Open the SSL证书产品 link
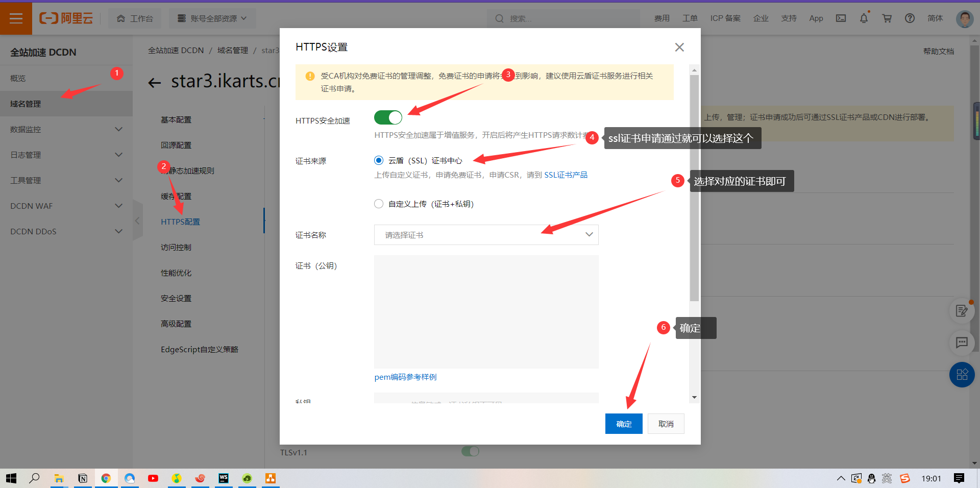Screen dimensions: 980x488 (566, 175)
